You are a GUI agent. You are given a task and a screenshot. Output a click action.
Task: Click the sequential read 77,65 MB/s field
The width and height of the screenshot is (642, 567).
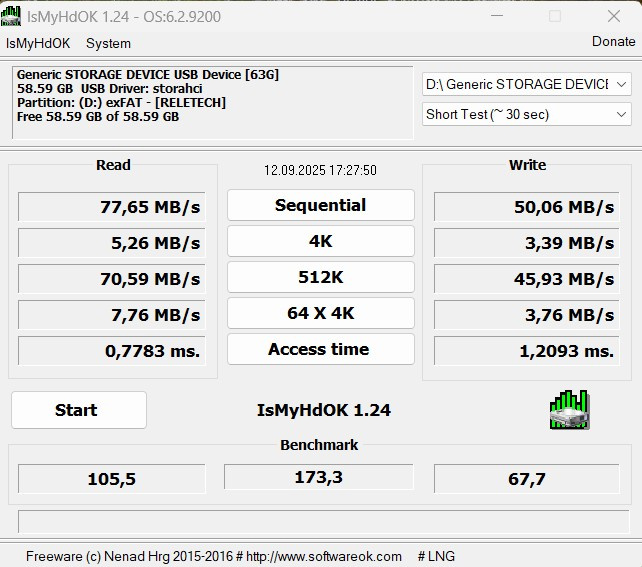click(112, 207)
